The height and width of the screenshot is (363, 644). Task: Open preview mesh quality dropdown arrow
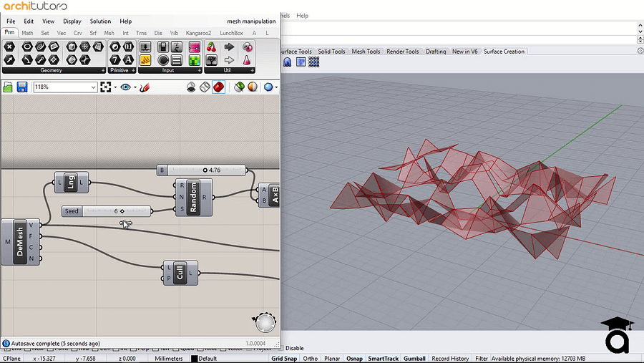click(276, 87)
